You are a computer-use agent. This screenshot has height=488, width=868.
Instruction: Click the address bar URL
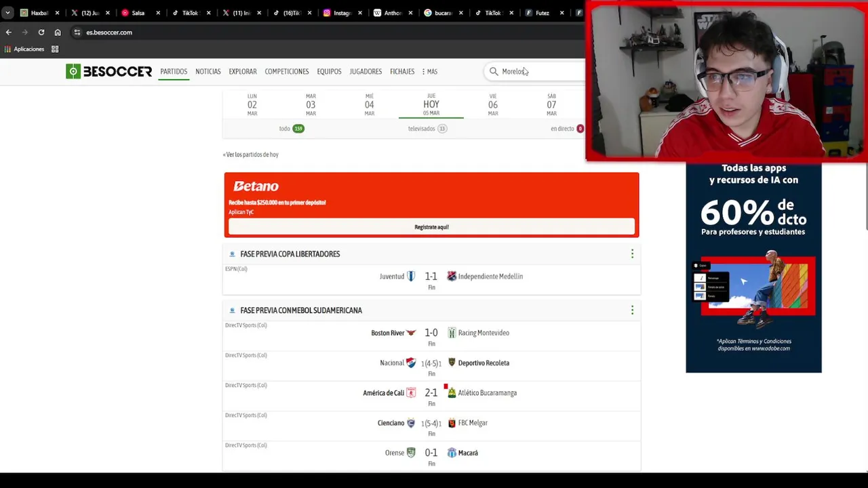click(x=109, y=32)
